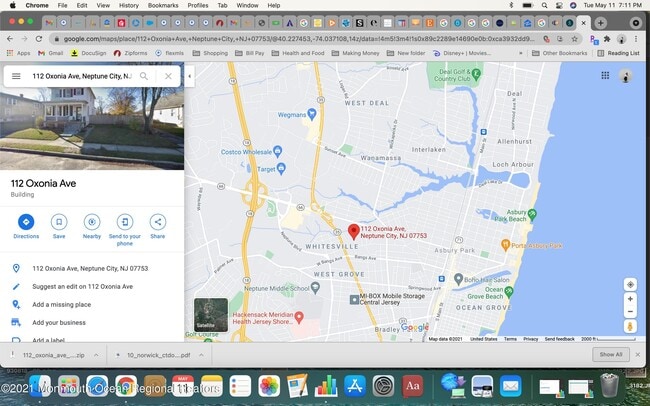This screenshot has height=406, width=650.
Task: Click the blue Directions icon
Action: (x=26, y=222)
